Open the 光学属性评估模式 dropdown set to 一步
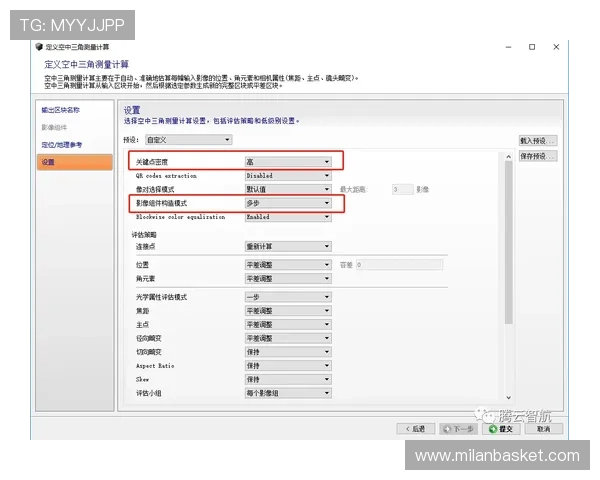Image resolution: width=600 pixels, height=480 pixels. coord(288,297)
